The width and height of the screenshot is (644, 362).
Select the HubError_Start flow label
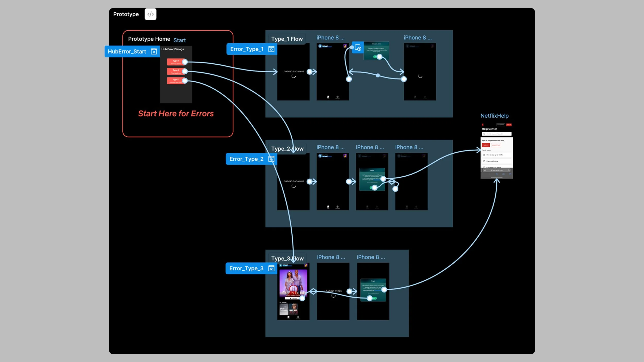[127, 51]
